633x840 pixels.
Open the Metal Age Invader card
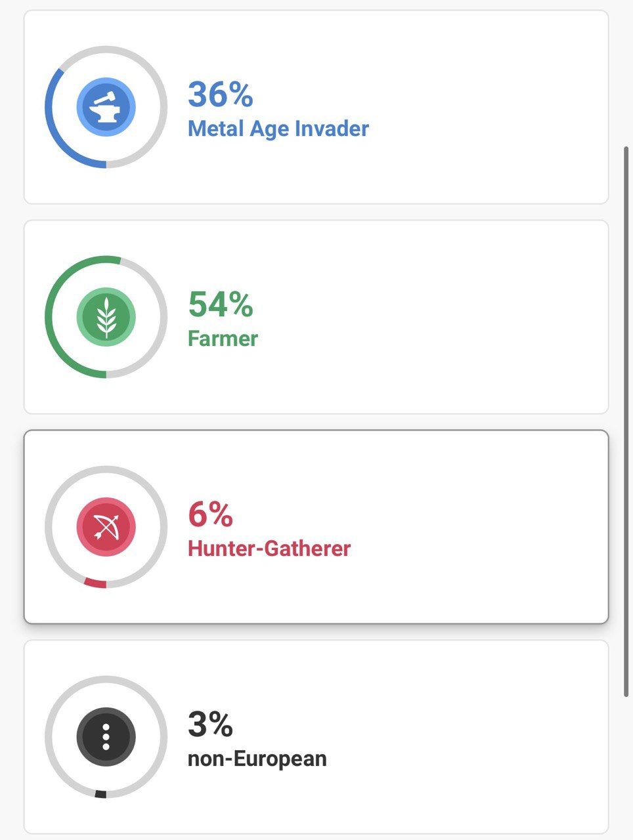click(316, 107)
